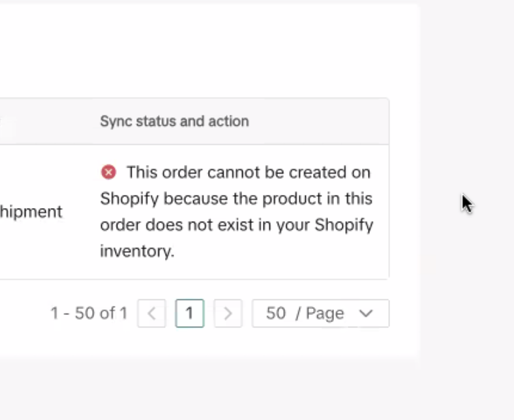Click the / Page label in the selector
Screen dimensions: 514x420
pos(320,314)
